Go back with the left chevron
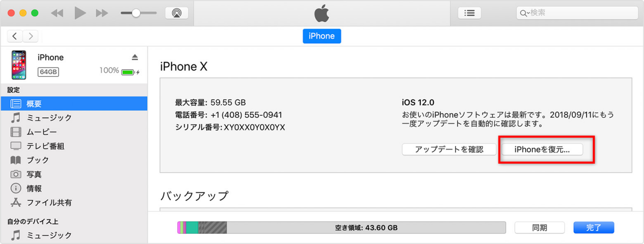 point(15,36)
